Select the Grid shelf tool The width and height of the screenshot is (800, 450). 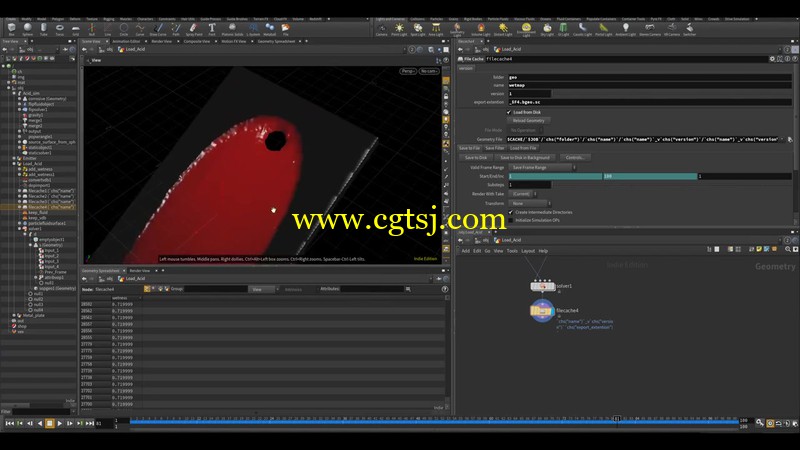pos(76,29)
